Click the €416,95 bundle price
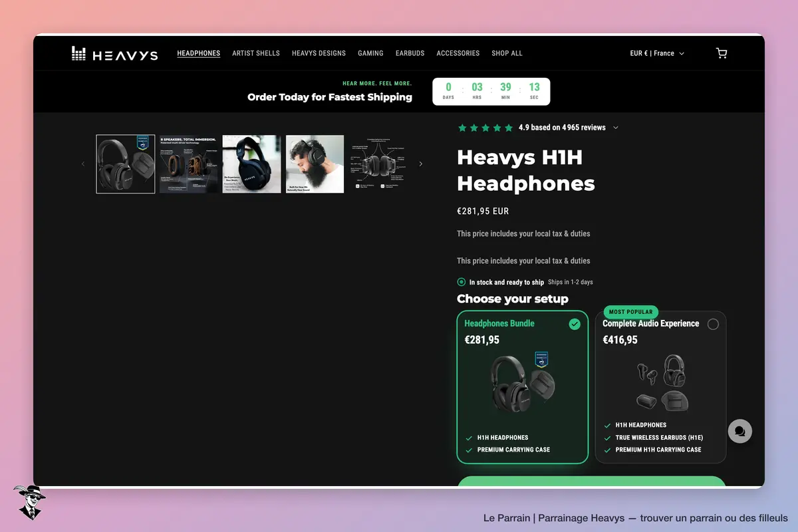 click(620, 340)
